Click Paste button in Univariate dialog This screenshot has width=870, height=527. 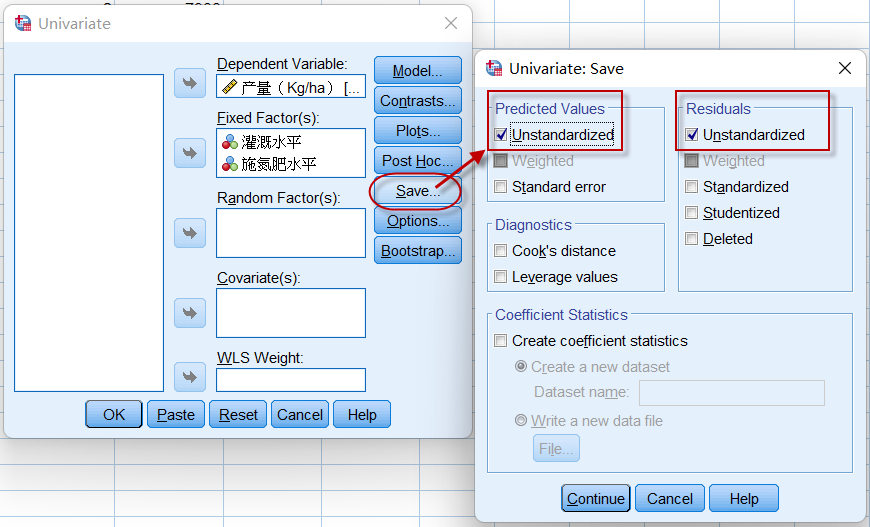(x=176, y=415)
